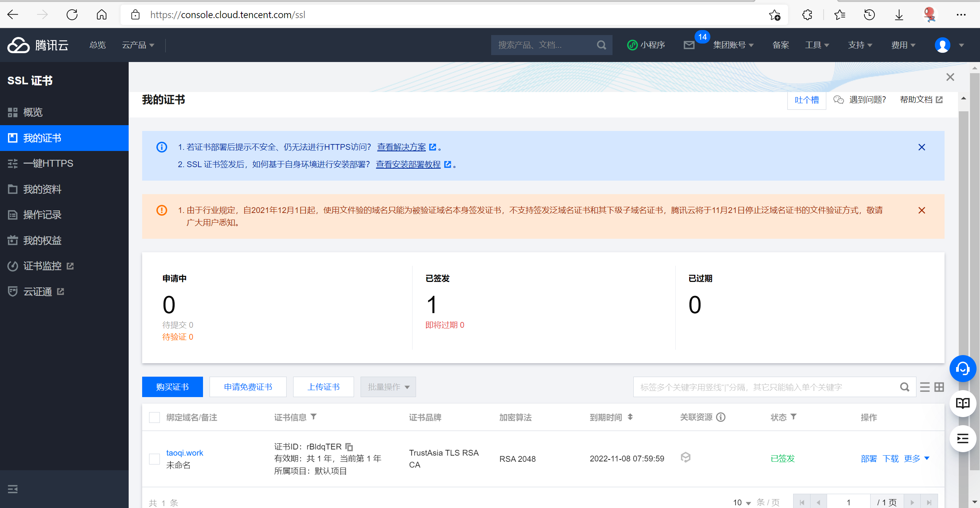The image size is (980, 508).
Task: Click the certificate keyword search field
Action: tap(767, 387)
